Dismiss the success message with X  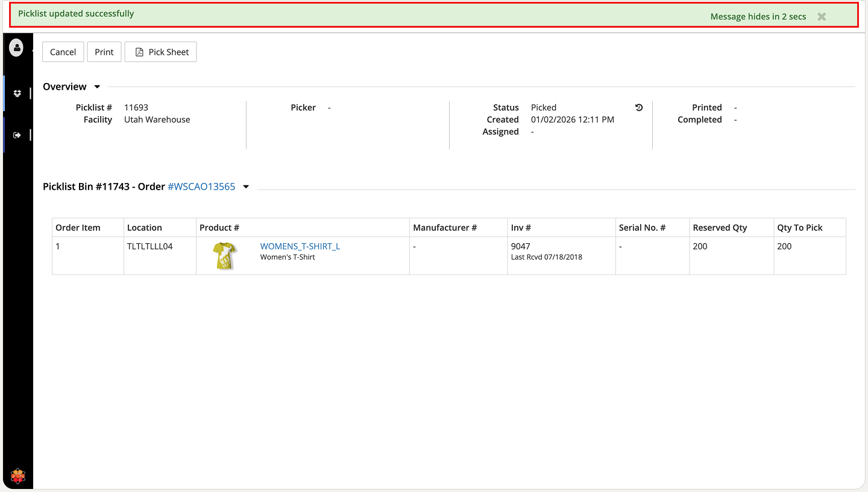coord(821,17)
